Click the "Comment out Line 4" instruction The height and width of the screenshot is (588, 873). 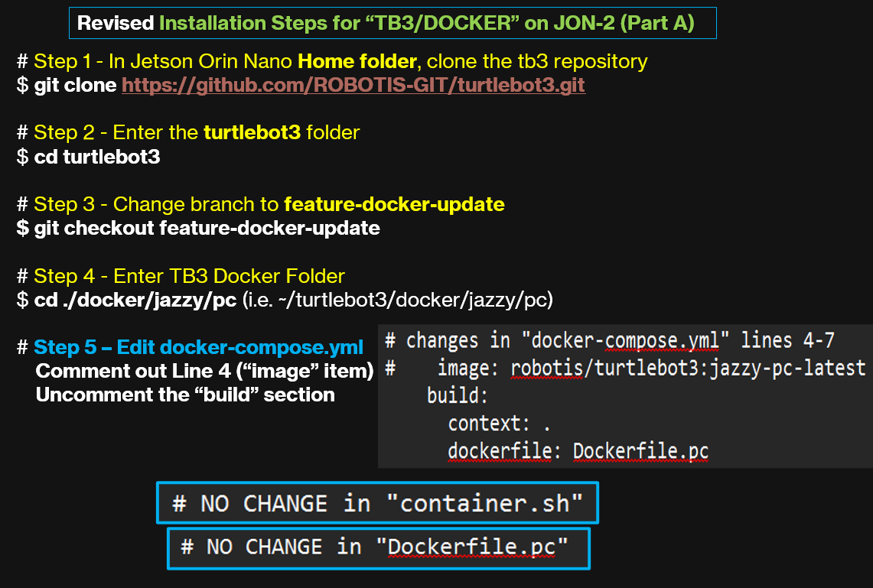click(204, 372)
